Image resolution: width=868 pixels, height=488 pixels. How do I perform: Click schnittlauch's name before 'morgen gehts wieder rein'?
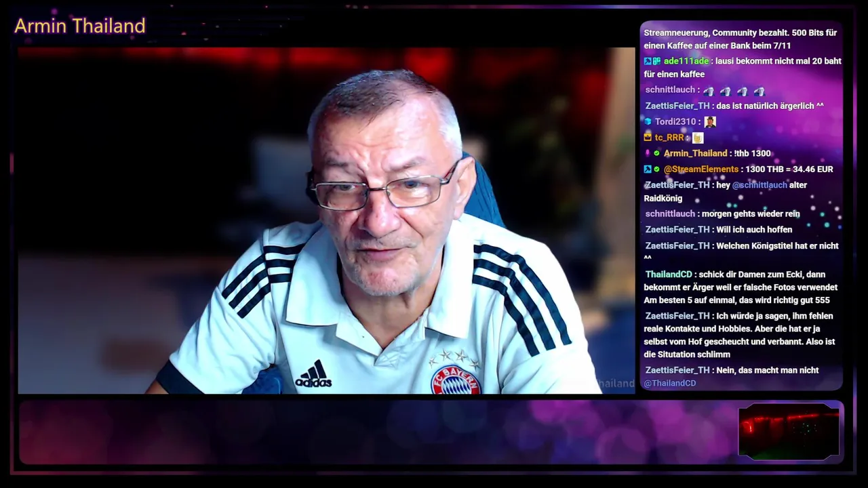click(670, 214)
